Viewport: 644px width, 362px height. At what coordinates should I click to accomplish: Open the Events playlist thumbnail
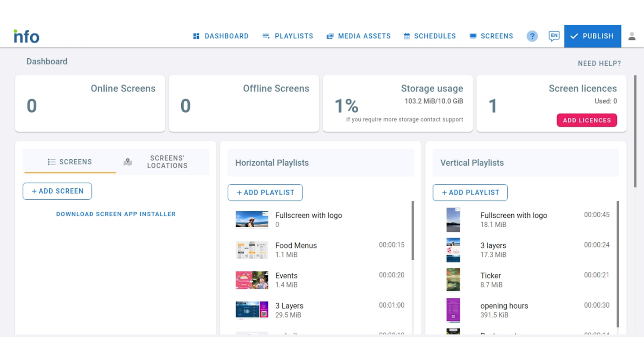252,280
